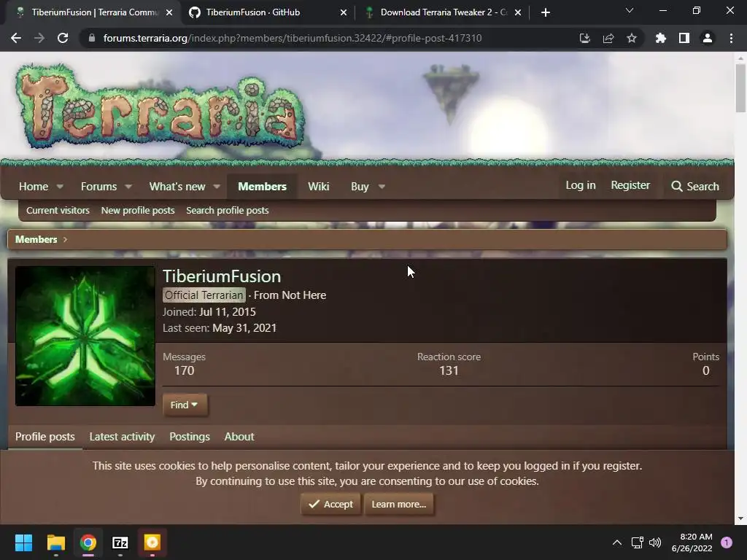Click the address bar URL field
This screenshot has height=560, width=747.
click(292, 38)
